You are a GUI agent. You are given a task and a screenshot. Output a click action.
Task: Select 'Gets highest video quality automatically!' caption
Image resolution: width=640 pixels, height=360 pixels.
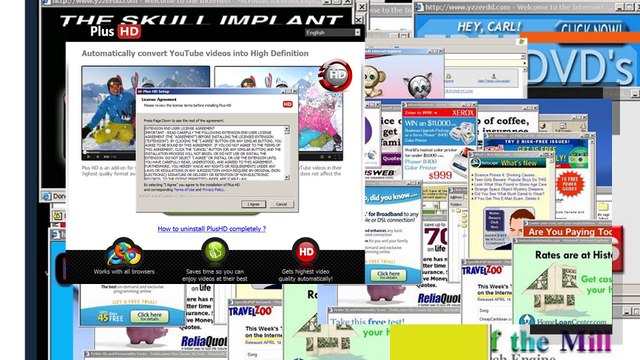[305, 275]
